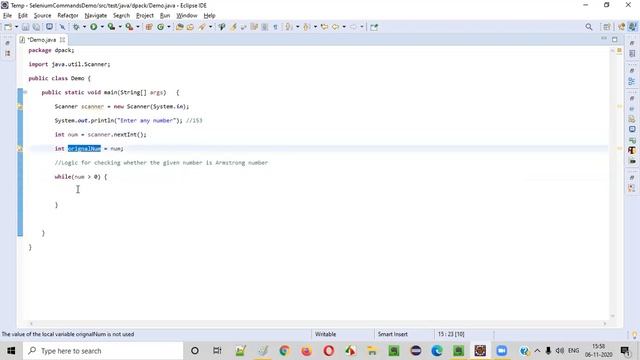The width and height of the screenshot is (640, 360).
Task: Click the horizontal scrollbar of the editor
Action: tap(318, 324)
